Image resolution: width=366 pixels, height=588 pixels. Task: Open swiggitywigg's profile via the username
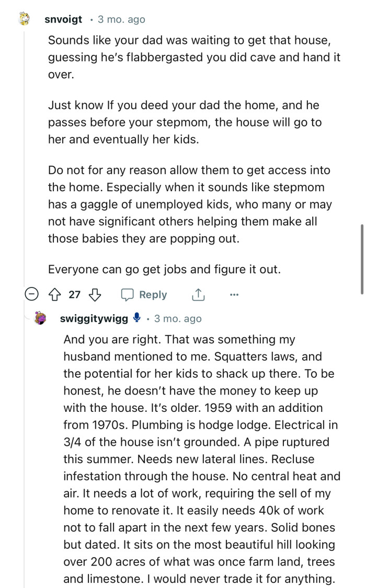point(94,318)
